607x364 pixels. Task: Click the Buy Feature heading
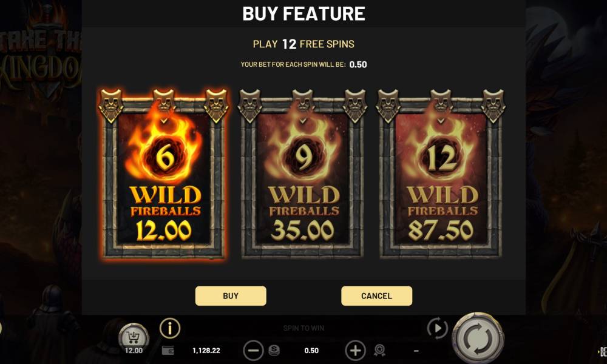pos(304,14)
